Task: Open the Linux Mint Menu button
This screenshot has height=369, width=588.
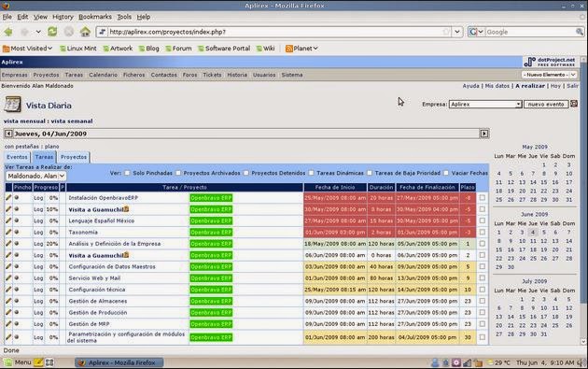Action: pos(18,362)
